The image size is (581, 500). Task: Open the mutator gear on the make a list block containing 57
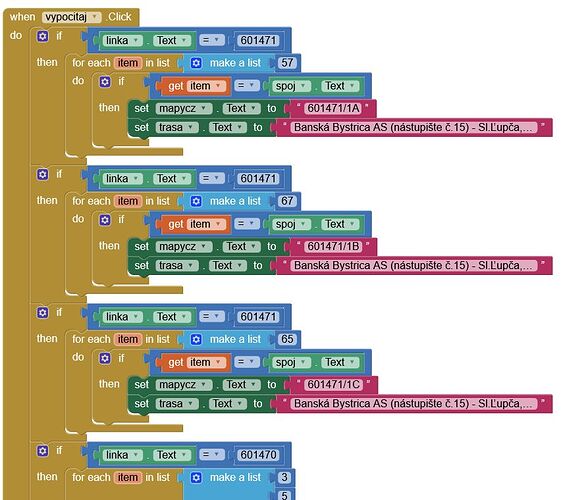coord(196,63)
